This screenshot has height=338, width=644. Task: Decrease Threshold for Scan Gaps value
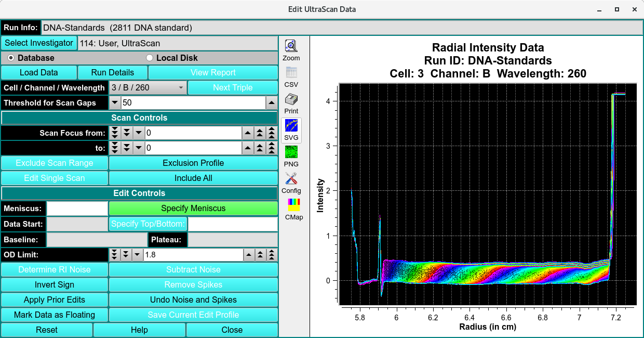115,103
